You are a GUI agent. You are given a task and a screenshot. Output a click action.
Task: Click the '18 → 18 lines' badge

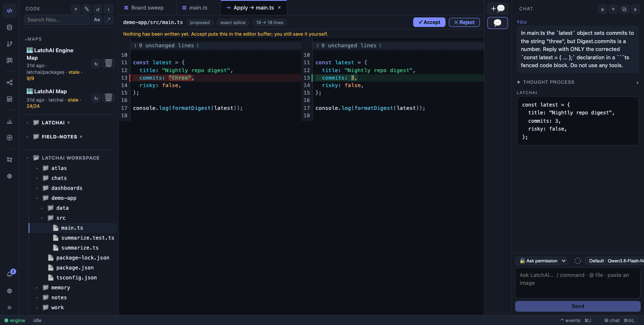click(270, 22)
